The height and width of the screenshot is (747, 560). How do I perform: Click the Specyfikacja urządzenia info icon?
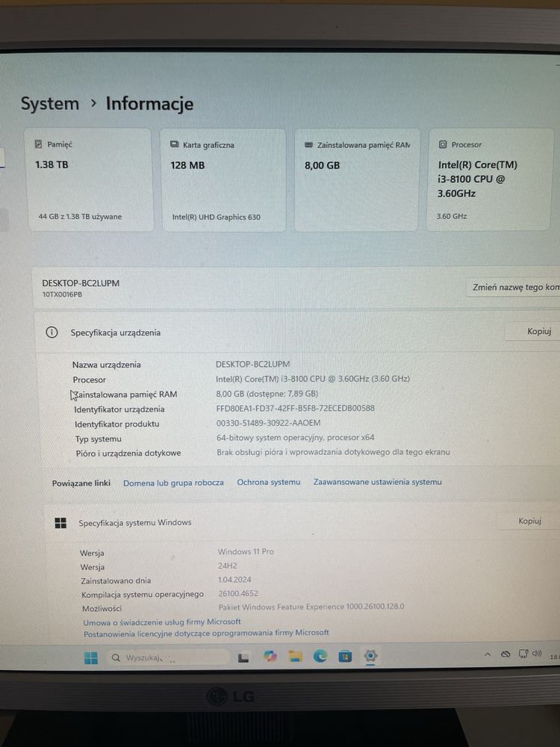point(52,332)
